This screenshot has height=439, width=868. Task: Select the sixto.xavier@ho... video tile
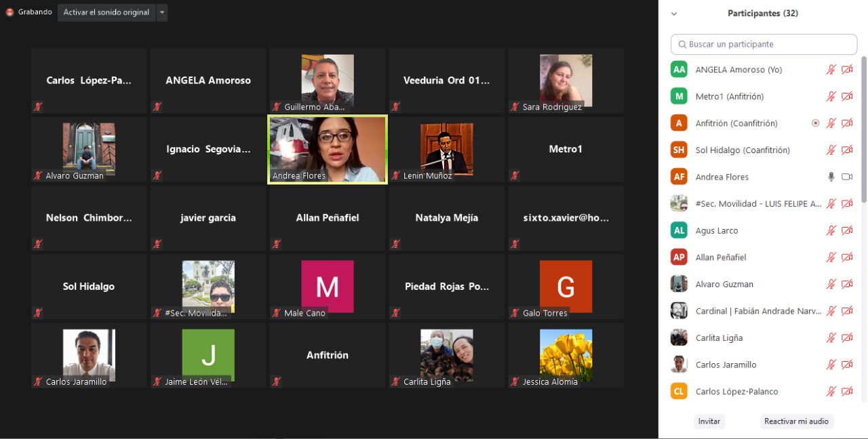566,217
